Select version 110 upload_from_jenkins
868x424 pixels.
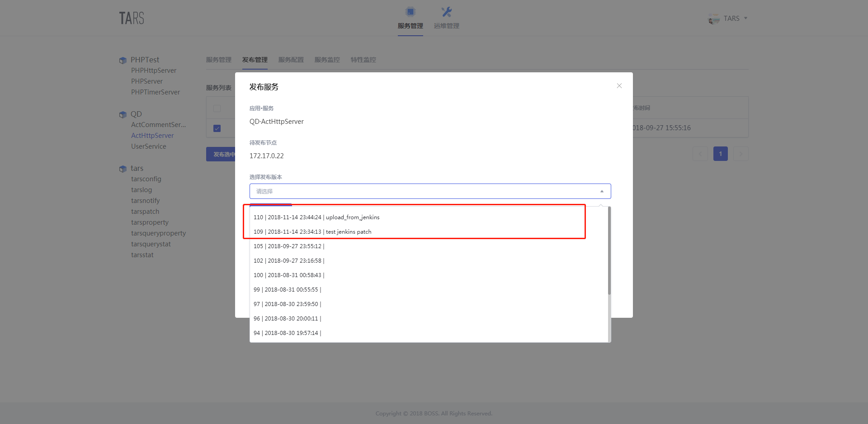click(316, 217)
